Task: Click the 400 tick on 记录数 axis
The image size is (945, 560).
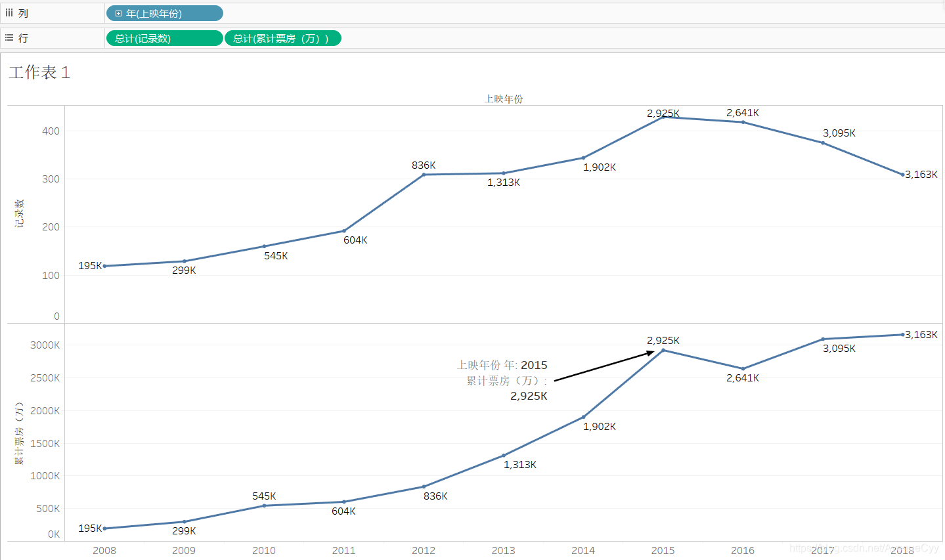Action: 51,131
